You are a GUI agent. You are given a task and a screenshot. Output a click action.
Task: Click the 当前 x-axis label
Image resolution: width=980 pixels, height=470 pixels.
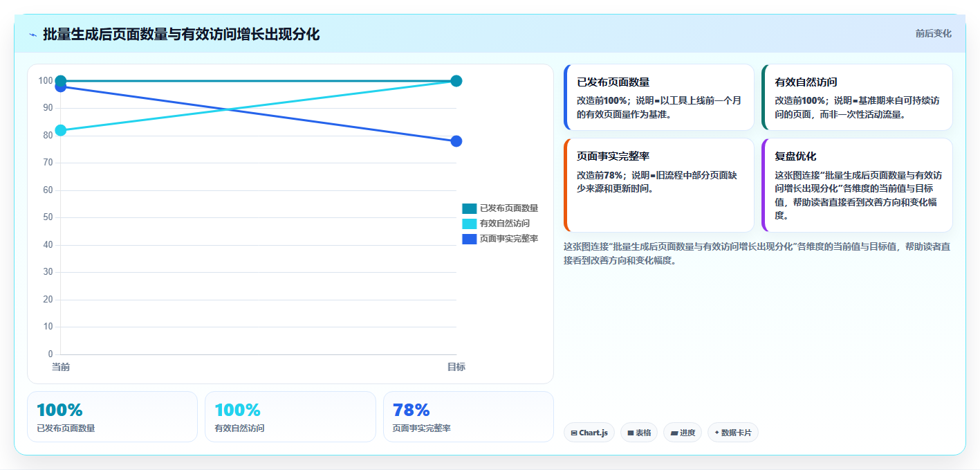(61, 367)
